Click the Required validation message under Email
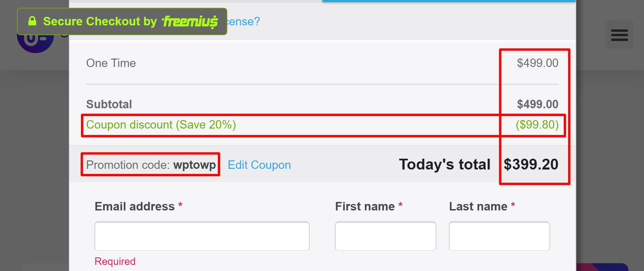The height and width of the screenshot is (271, 644). (x=115, y=261)
